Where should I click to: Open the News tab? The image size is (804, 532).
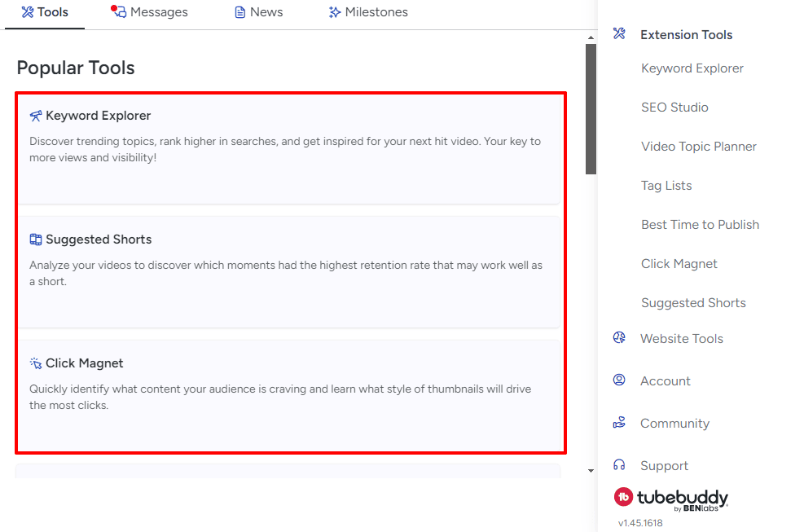coord(258,12)
